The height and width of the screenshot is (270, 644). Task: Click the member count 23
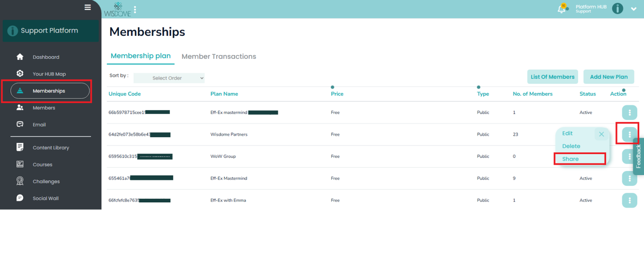[x=515, y=134]
